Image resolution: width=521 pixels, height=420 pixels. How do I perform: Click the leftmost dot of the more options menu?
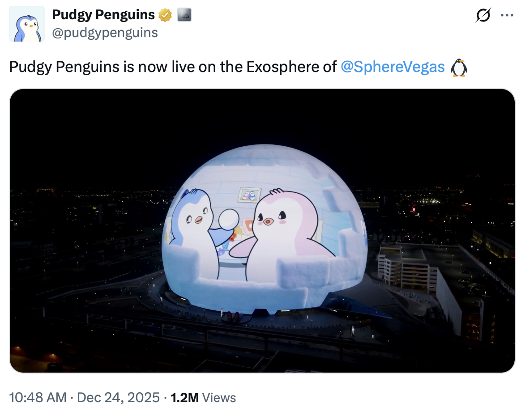(503, 15)
